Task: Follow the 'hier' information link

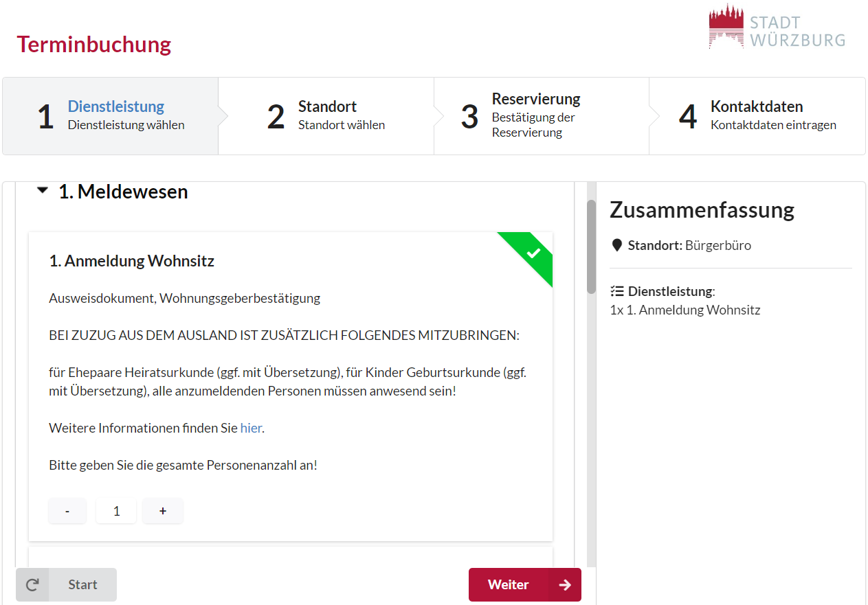Action: [x=251, y=428]
